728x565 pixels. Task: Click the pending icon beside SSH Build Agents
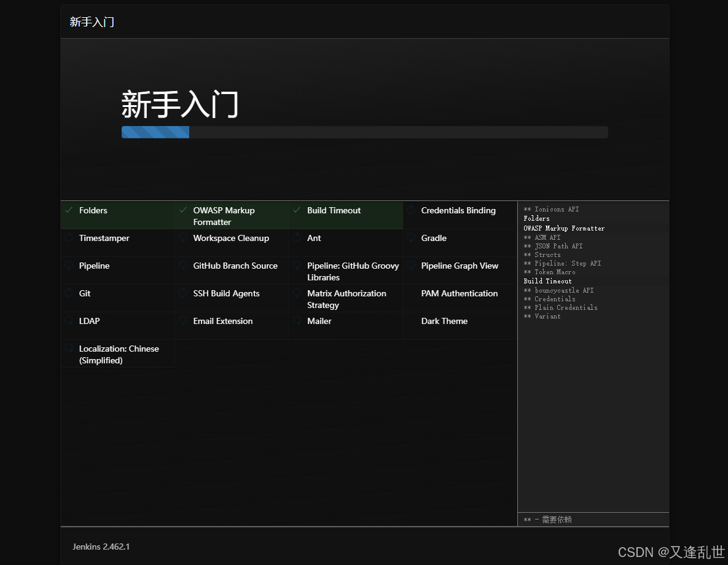[183, 293]
